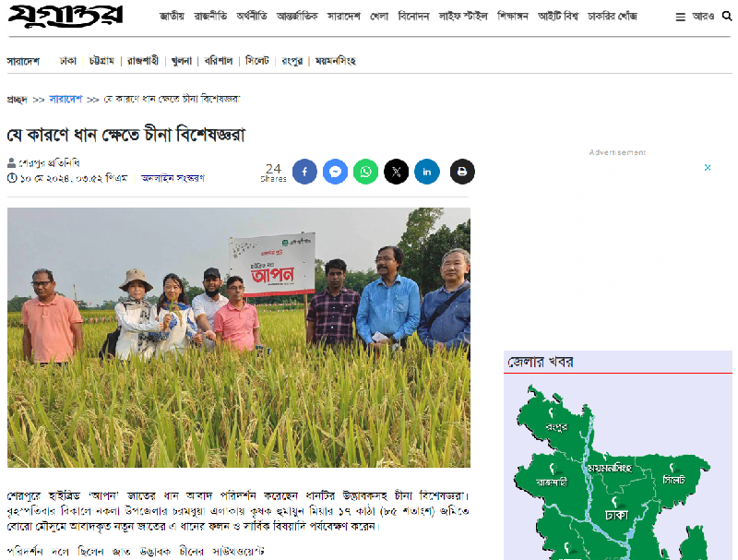
Task: Select ঢাকা division link
Action: (x=67, y=61)
